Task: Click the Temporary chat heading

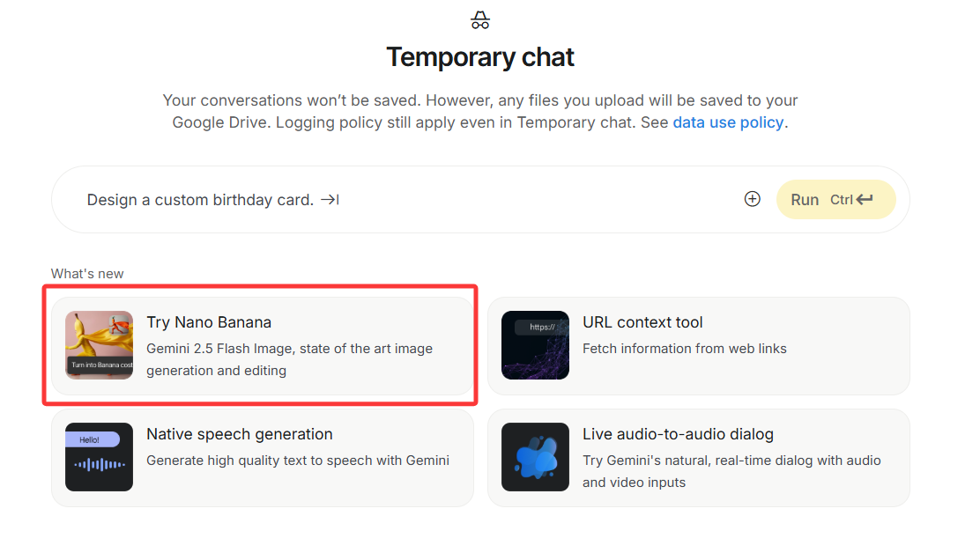Action: pyautogui.click(x=480, y=57)
